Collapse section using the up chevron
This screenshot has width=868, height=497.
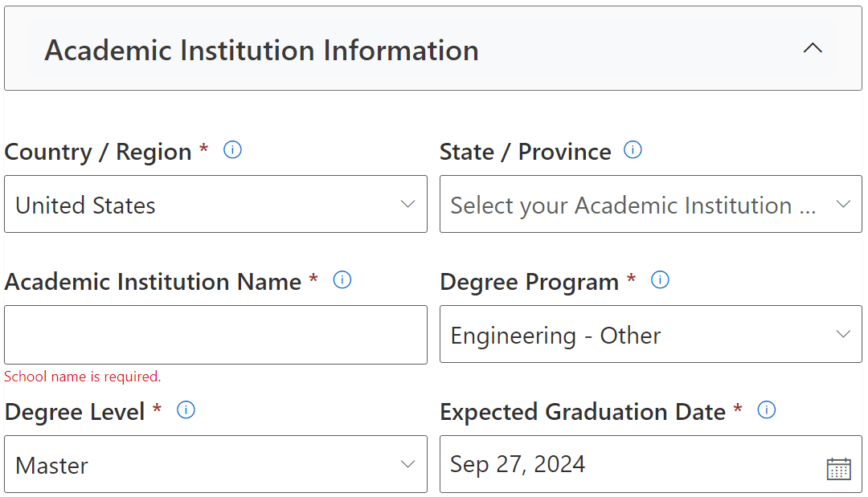coord(813,48)
